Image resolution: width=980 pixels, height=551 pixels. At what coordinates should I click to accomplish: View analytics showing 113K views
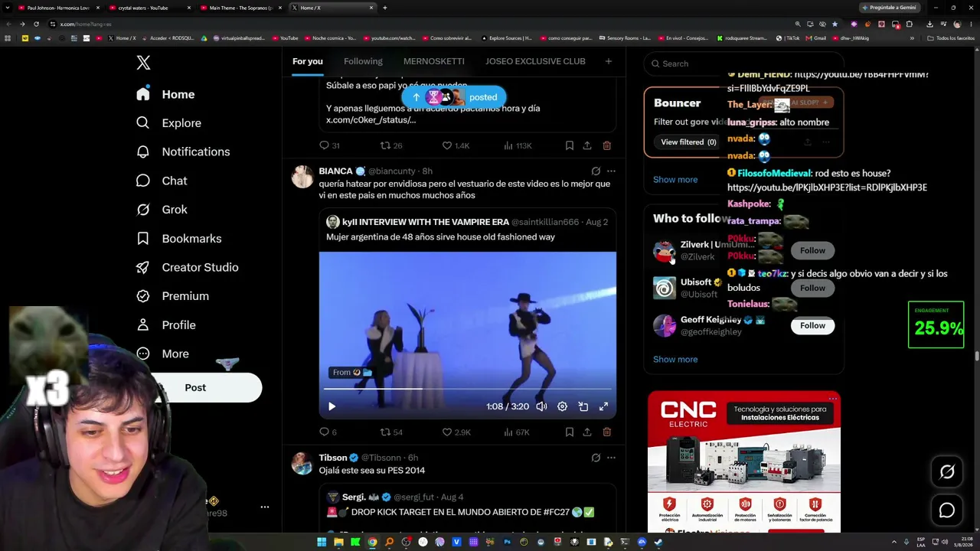click(x=518, y=145)
